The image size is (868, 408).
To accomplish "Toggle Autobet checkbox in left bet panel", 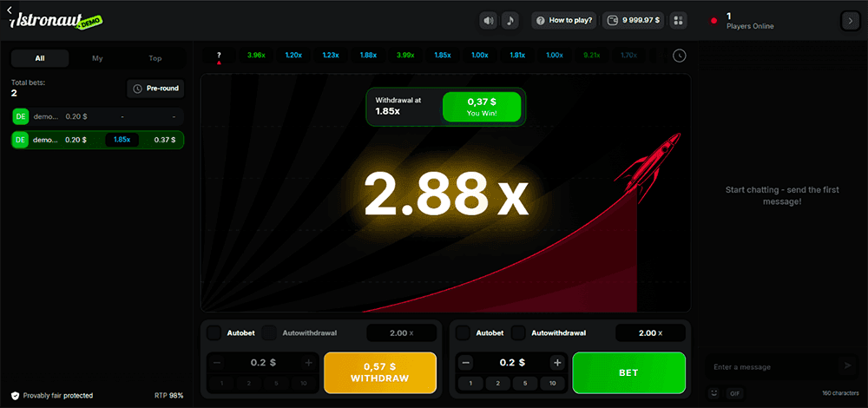I will 214,332.
